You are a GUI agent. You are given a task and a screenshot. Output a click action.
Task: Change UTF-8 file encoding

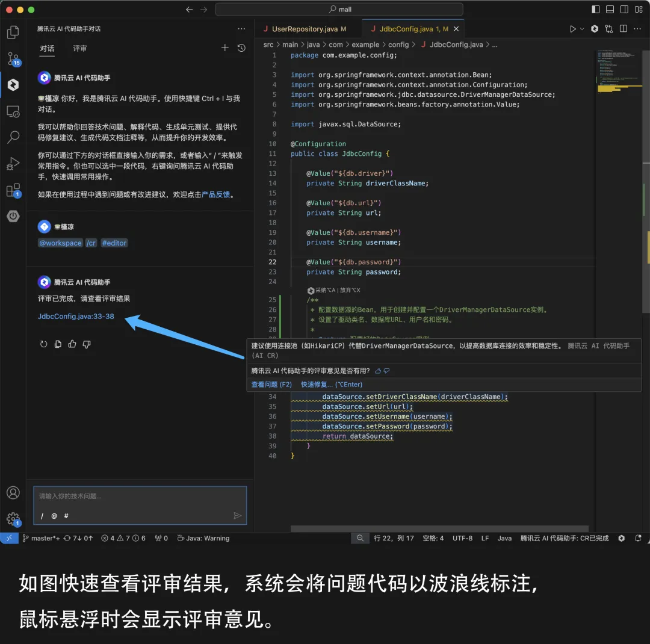click(462, 538)
